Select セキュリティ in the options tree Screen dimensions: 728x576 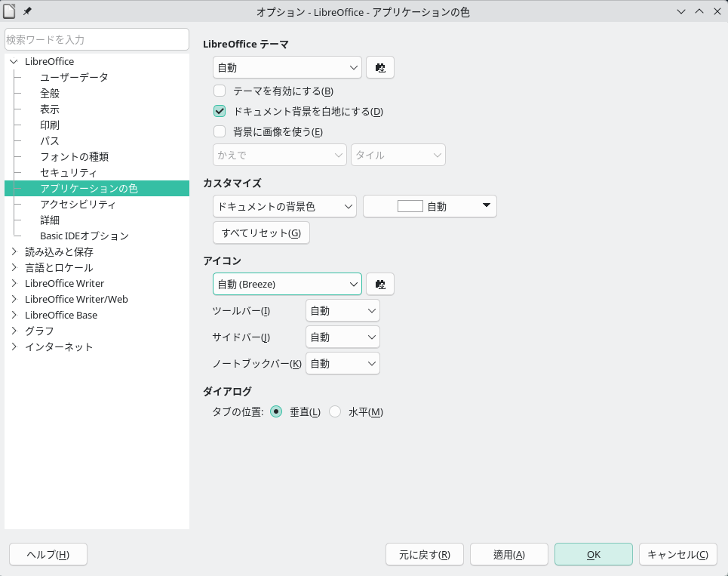click(x=69, y=173)
